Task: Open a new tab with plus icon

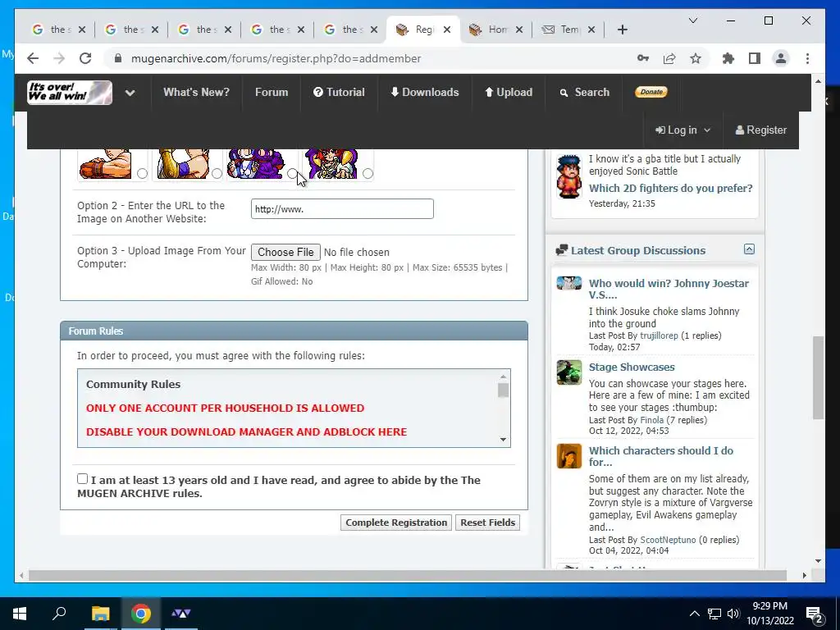Action: pos(622,30)
